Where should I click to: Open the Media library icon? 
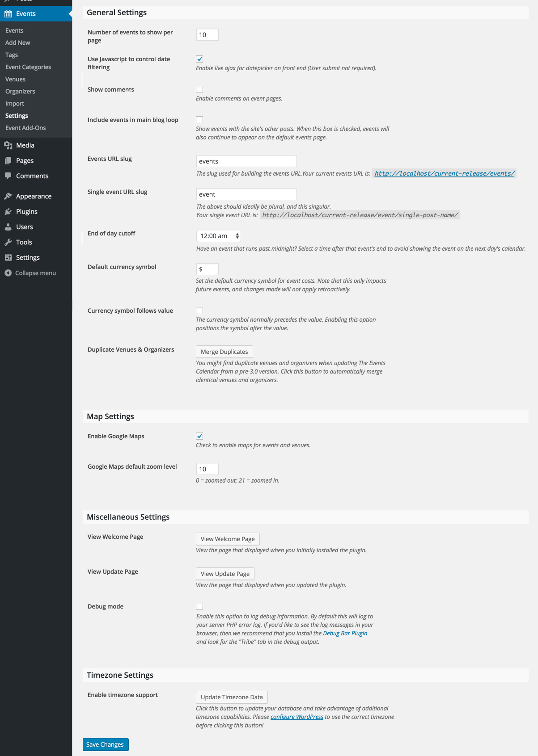(8, 145)
